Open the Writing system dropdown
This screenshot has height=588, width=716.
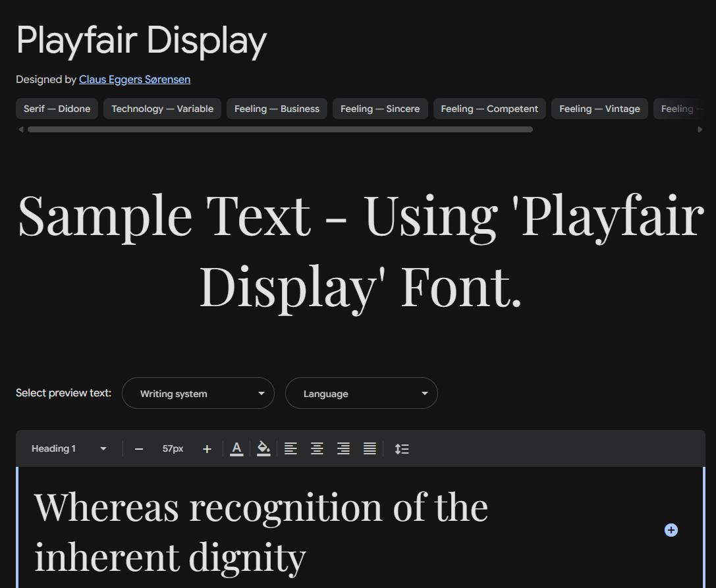pyautogui.click(x=198, y=393)
